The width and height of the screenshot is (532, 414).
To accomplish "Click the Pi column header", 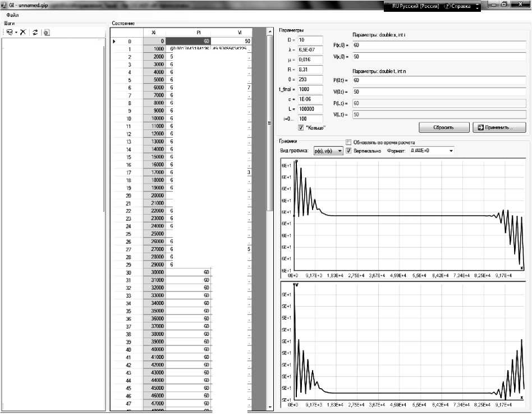I will [199, 33].
